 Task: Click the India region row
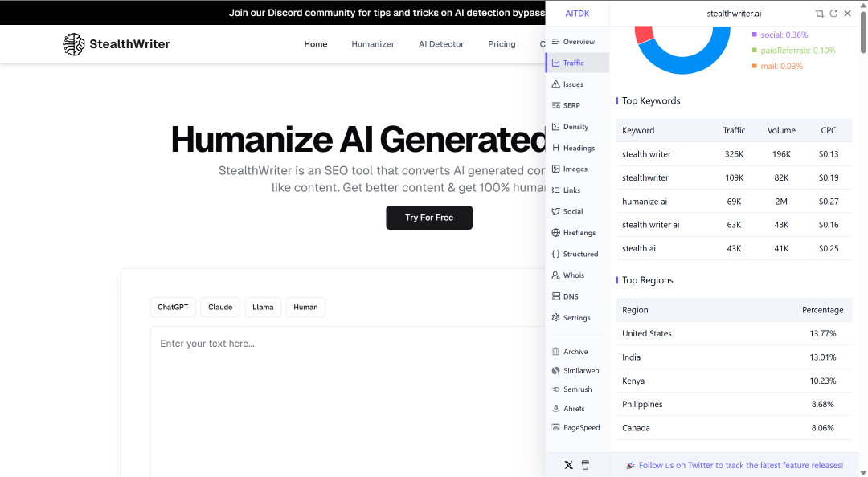(x=734, y=357)
